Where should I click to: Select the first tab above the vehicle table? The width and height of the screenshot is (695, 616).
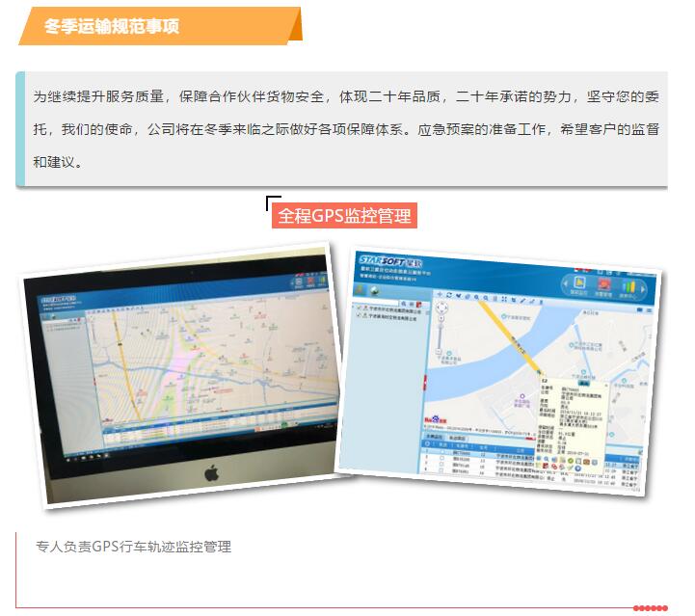tap(437, 437)
